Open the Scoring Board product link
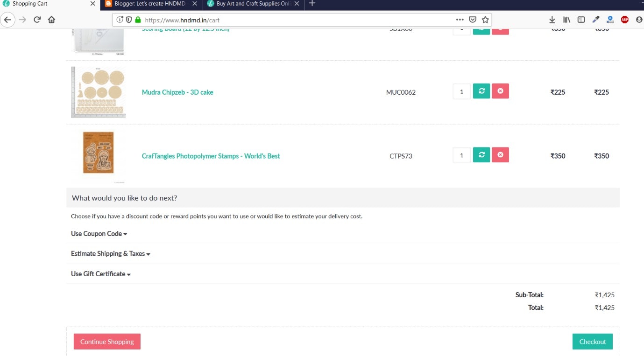The width and height of the screenshot is (644, 356). coord(185,29)
